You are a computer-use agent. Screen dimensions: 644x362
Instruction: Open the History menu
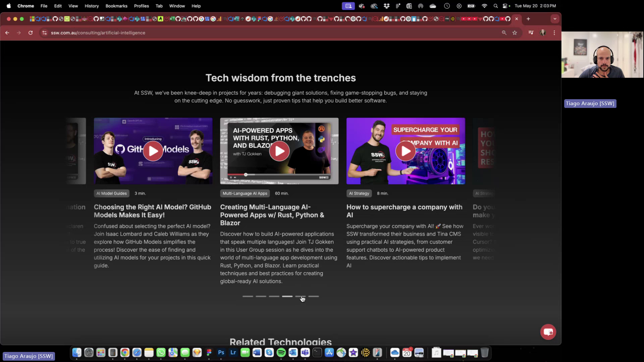pos(92,6)
